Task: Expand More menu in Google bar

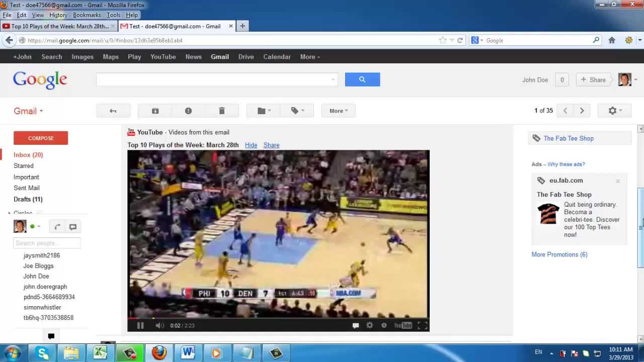Action: click(310, 57)
